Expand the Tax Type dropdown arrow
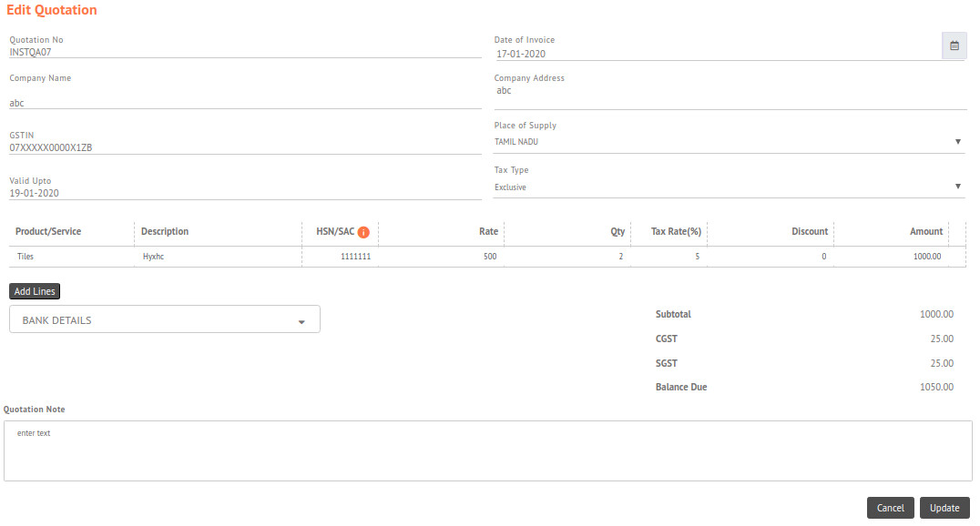 tap(957, 187)
